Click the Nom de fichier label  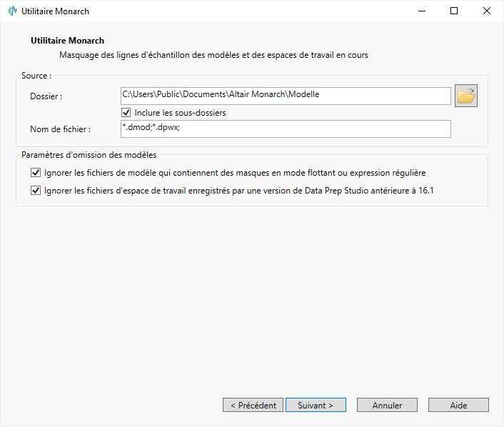click(60, 129)
